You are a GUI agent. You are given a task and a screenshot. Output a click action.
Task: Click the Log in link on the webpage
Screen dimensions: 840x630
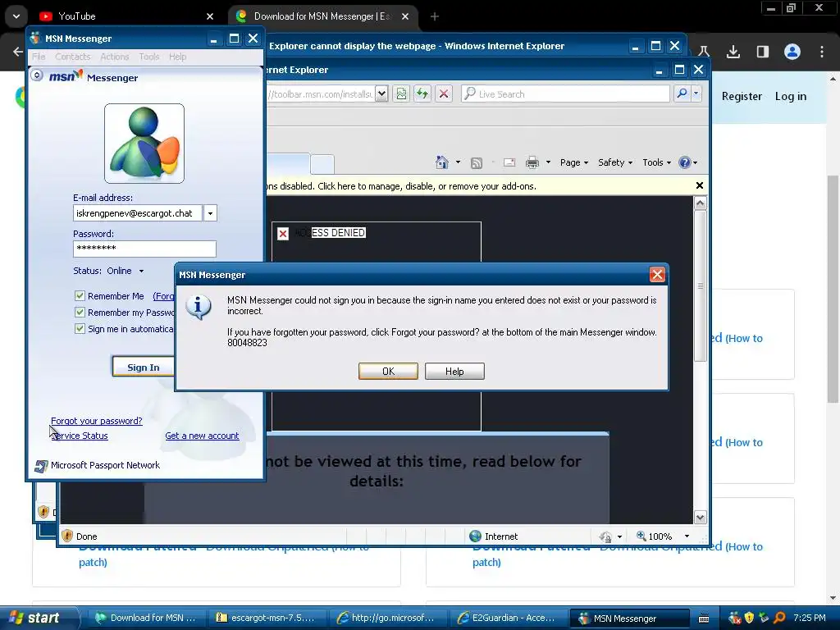coord(791,97)
